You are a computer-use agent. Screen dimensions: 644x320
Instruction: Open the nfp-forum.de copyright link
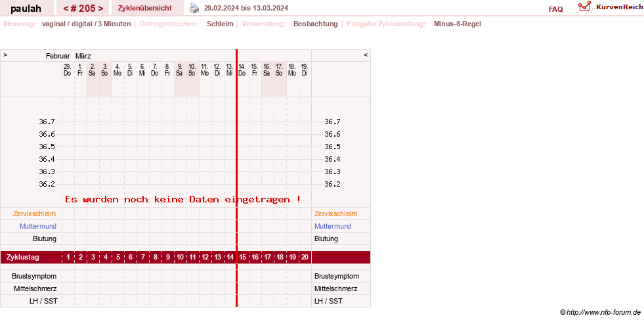tap(601, 312)
